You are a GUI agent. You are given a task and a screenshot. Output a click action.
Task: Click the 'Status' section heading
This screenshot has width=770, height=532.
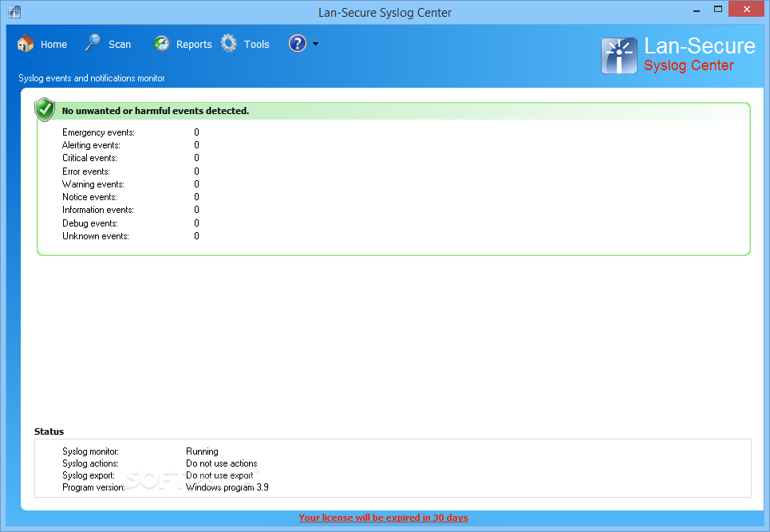point(49,432)
